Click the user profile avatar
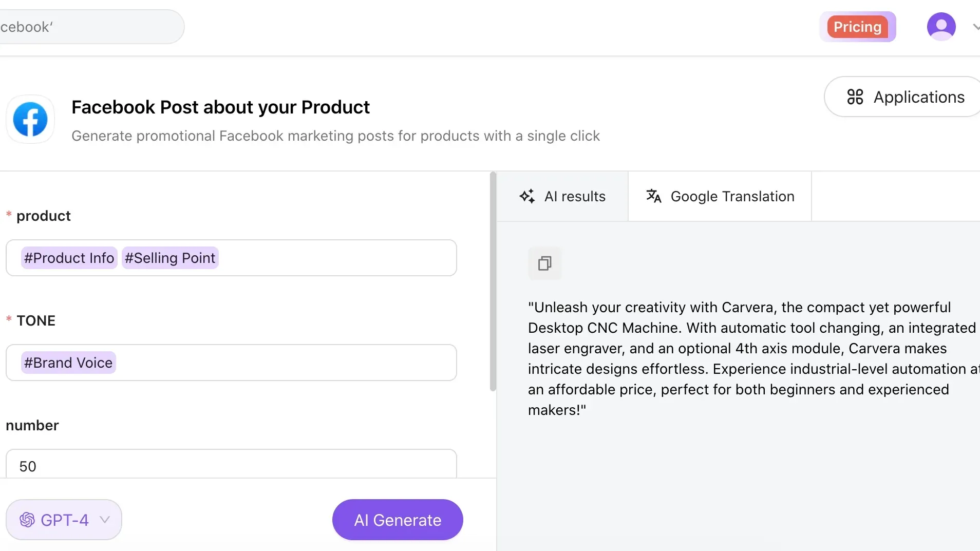This screenshot has height=551, width=980. tap(941, 27)
